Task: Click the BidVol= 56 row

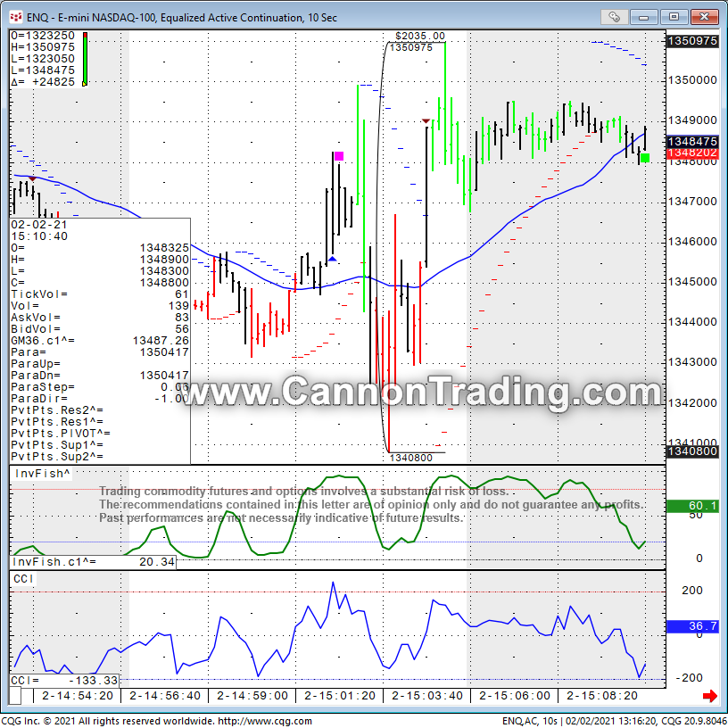Action: tap(100, 329)
